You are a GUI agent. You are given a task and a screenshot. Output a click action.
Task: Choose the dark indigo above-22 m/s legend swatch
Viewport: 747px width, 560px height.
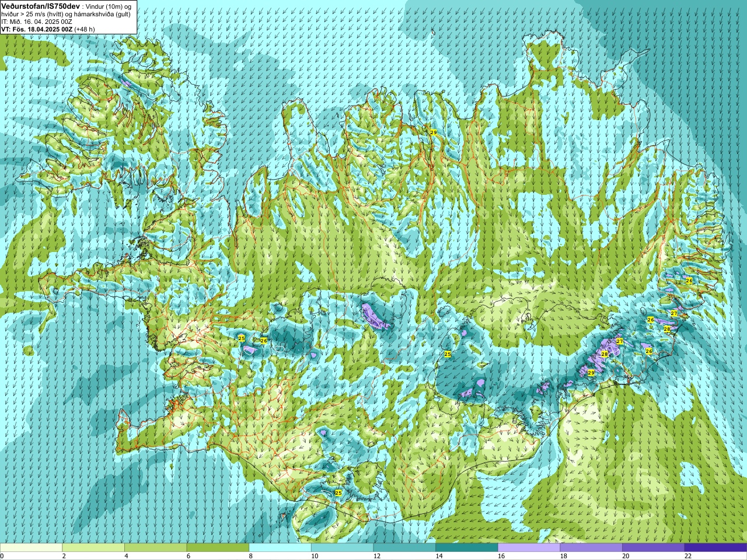point(715,548)
